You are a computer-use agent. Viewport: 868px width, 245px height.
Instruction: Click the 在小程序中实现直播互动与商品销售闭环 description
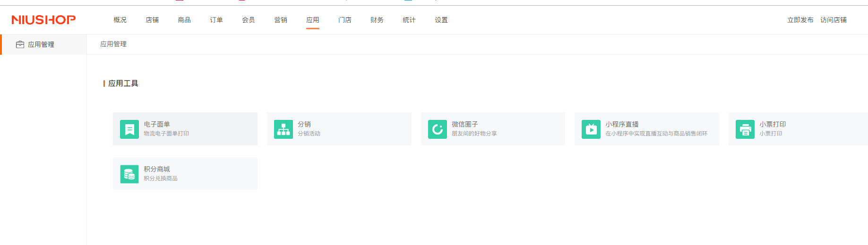pyautogui.click(x=657, y=134)
